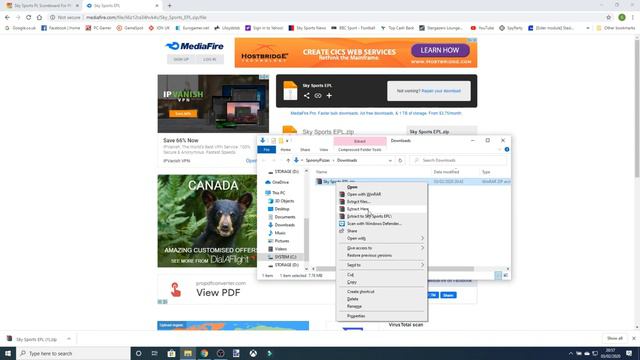This screenshot has width=640, height=360.
Task: Click Rename in the context menu
Action: tap(354, 306)
